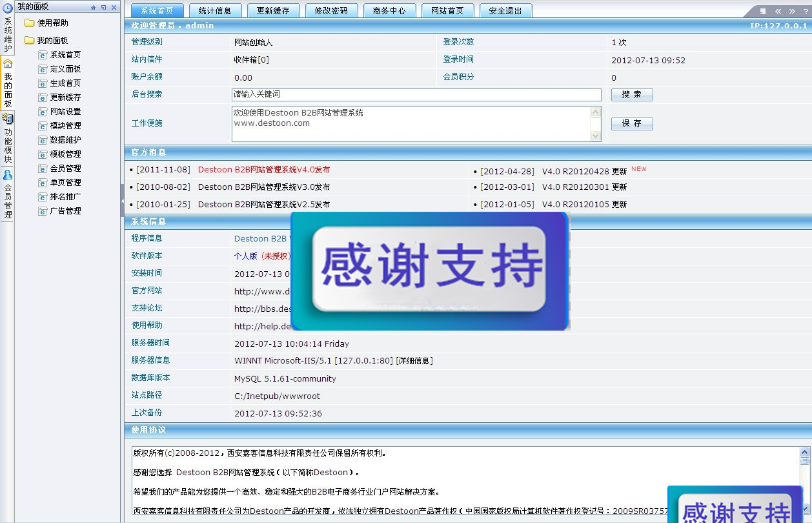Open the 功能模块 side tab icon
Screen dimensions: 812x523
(x=8, y=119)
